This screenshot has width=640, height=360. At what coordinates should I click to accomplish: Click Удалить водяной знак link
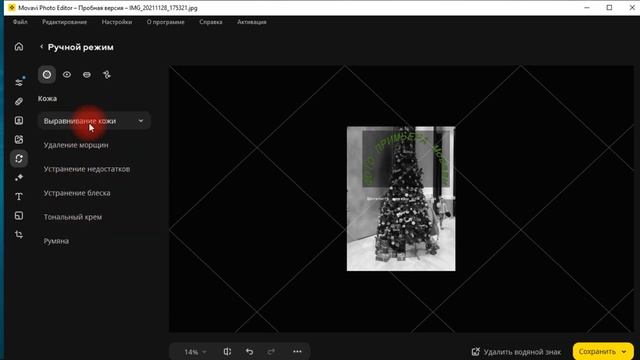coord(516,351)
